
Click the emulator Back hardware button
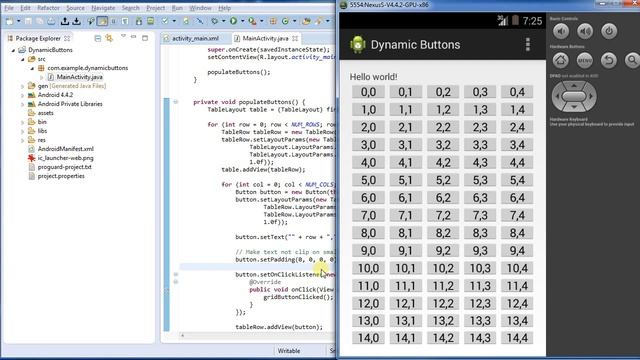tap(609, 60)
